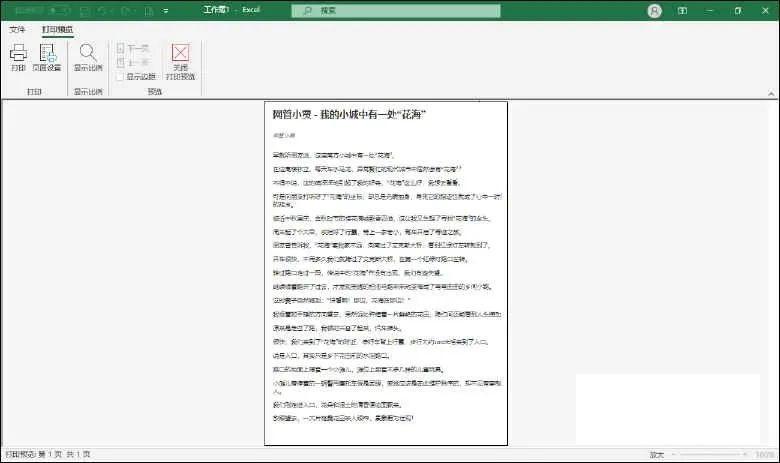Click the Print (打印) icon
Viewport: 780px width, 463px height.
18,57
